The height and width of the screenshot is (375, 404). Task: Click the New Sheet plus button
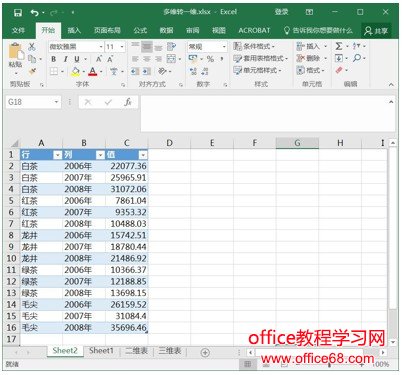click(205, 352)
